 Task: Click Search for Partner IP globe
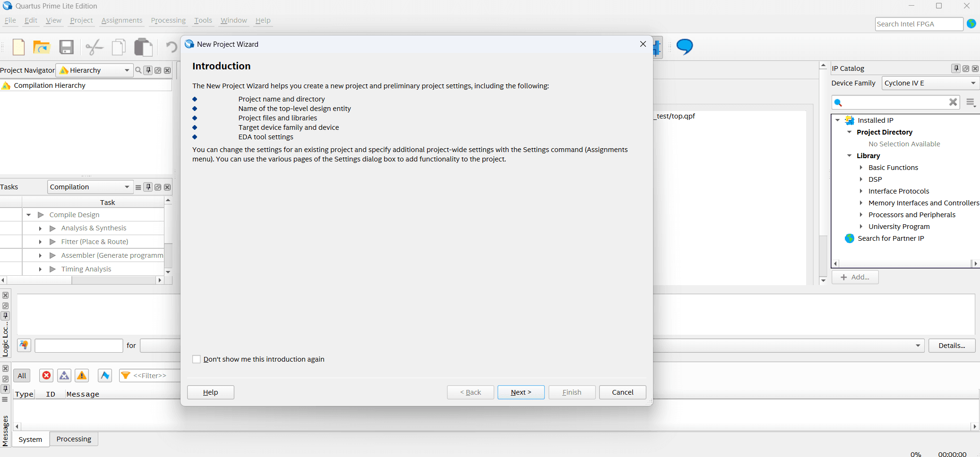click(x=850, y=238)
